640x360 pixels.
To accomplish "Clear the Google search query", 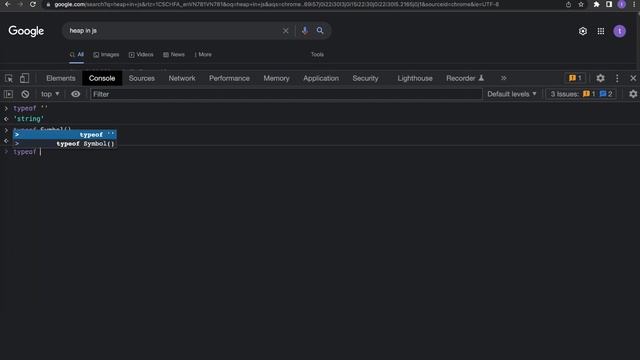I will tap(285, 31).
